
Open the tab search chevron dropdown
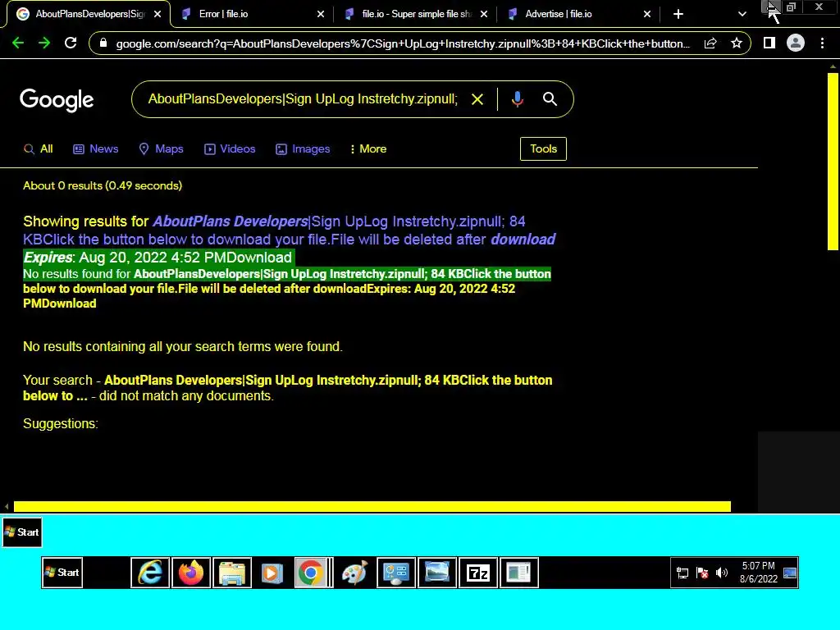(x=742, y=14)
